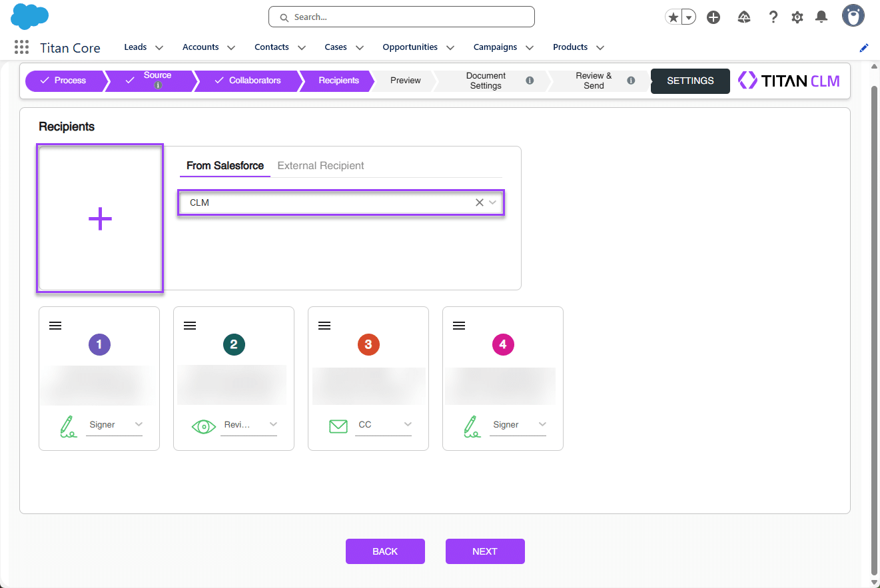Viewport: 880px width, 588px height.
Task: Clear the CLM selection with the X icon
Action: pos(479,202)
